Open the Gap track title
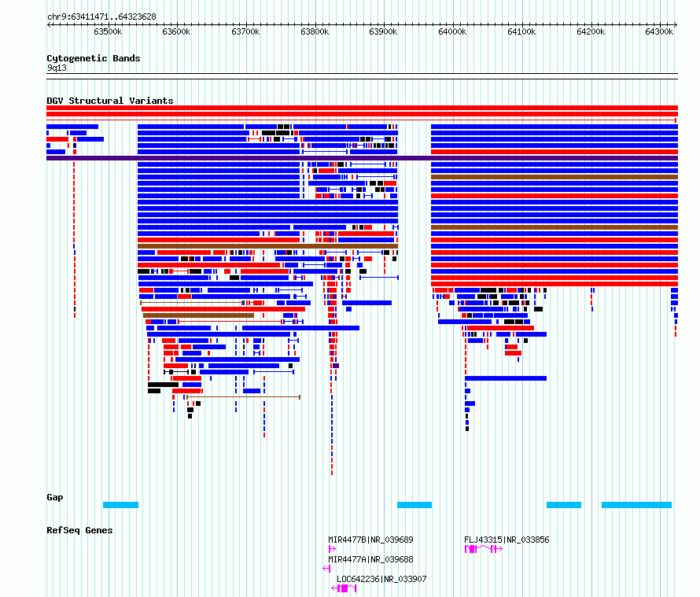Viewport: 700px width, 597px height. click(55, 497)
